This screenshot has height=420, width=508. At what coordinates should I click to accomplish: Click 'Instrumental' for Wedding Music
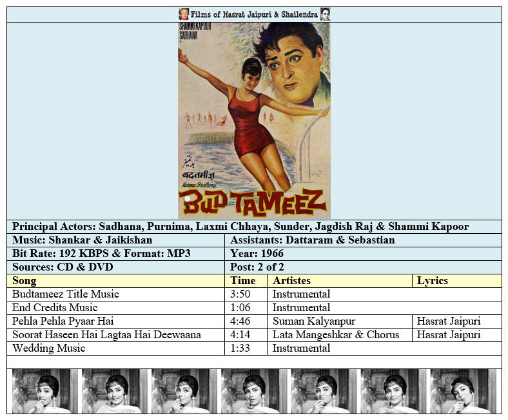pyautogui.click(x=301, y=348)
